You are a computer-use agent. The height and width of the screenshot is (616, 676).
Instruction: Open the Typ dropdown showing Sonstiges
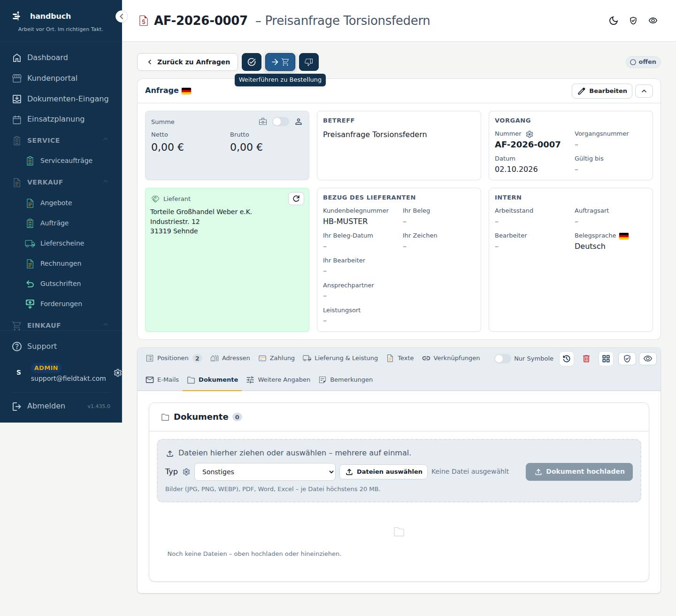click(x=265, y=472)
